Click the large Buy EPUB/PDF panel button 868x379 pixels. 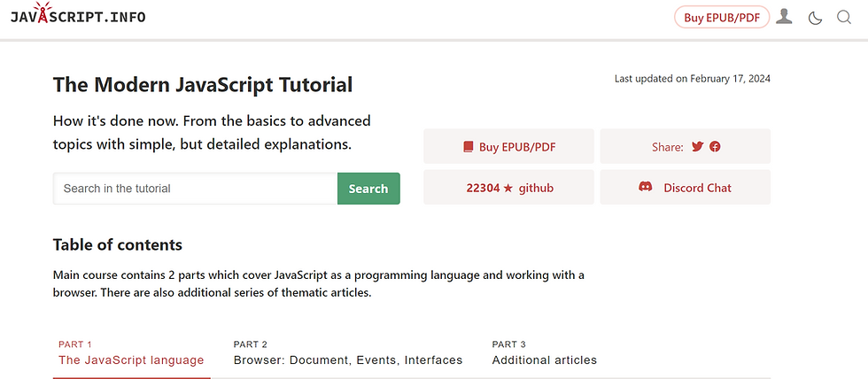click(x=508, y=146)
